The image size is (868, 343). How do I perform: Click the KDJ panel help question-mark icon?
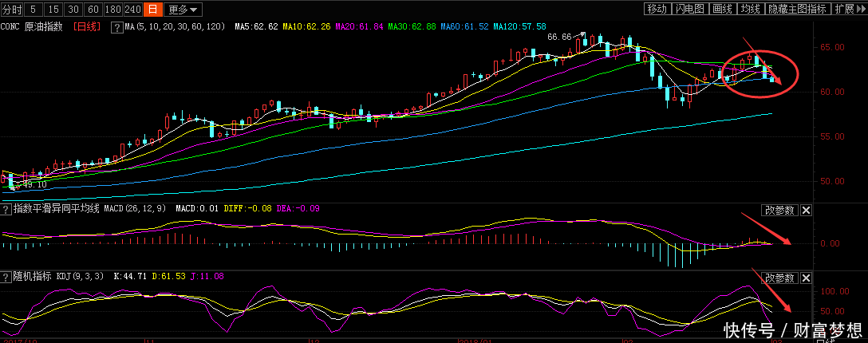tap(6, 277)
